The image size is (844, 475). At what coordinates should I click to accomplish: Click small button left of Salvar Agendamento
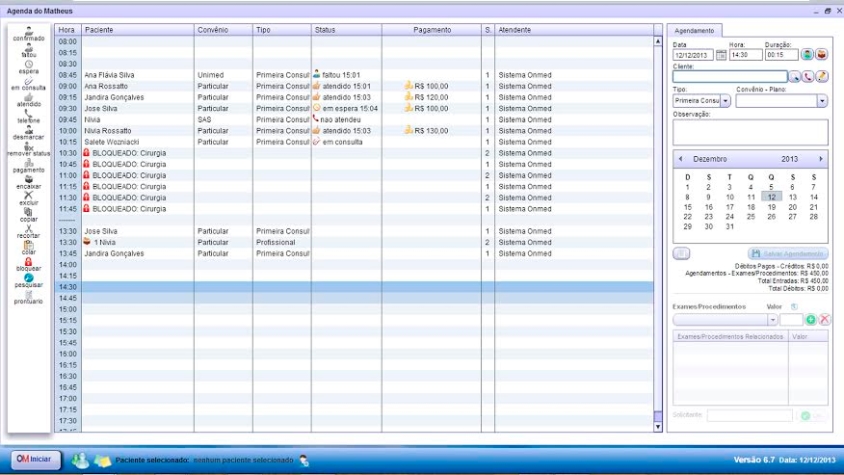(681, 254)
